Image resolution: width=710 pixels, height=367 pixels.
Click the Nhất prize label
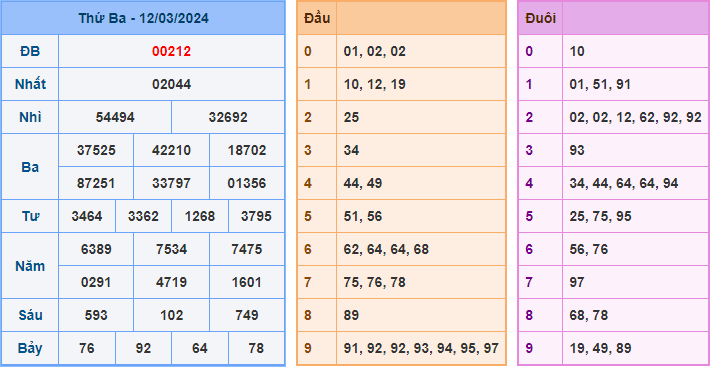[x=30, y=85]
